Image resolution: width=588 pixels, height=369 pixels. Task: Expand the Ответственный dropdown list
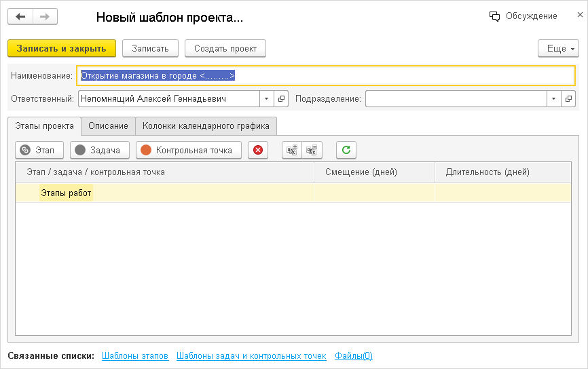(x=267, y=99)
